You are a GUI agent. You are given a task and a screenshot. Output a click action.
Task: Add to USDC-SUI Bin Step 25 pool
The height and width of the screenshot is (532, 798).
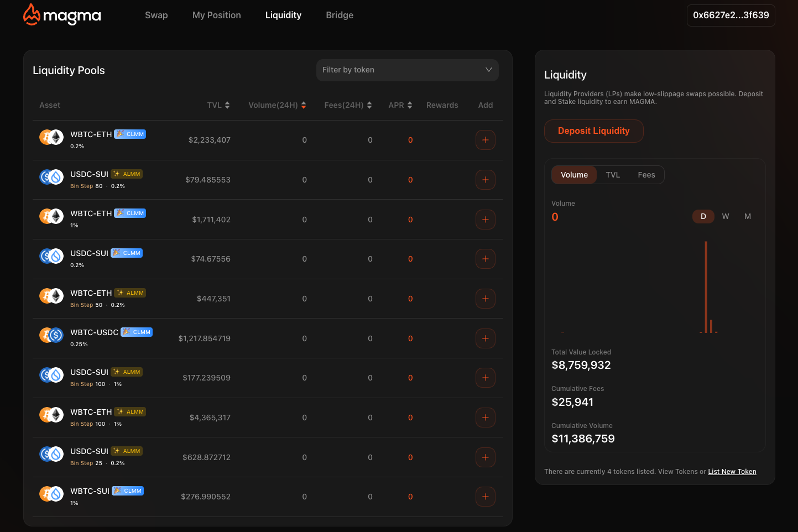[x=485, y=457]
